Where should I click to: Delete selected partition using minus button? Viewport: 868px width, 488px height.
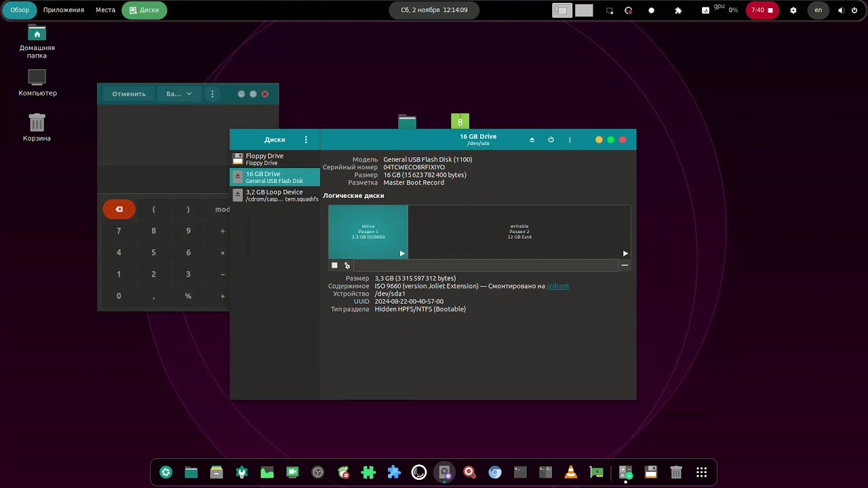[625, 266]
